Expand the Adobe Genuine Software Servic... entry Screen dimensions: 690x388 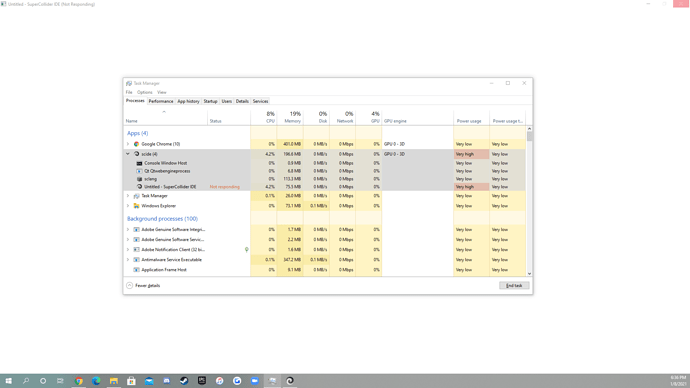pos(128,240)
